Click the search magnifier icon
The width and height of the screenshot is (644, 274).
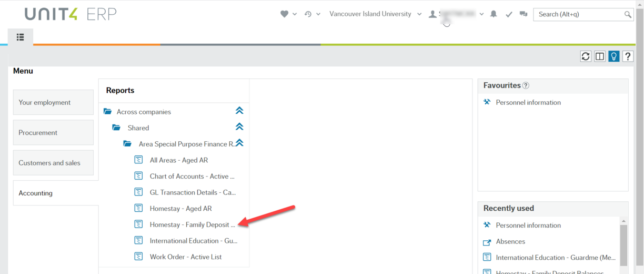pyautogui.click(x=628, y=14)
